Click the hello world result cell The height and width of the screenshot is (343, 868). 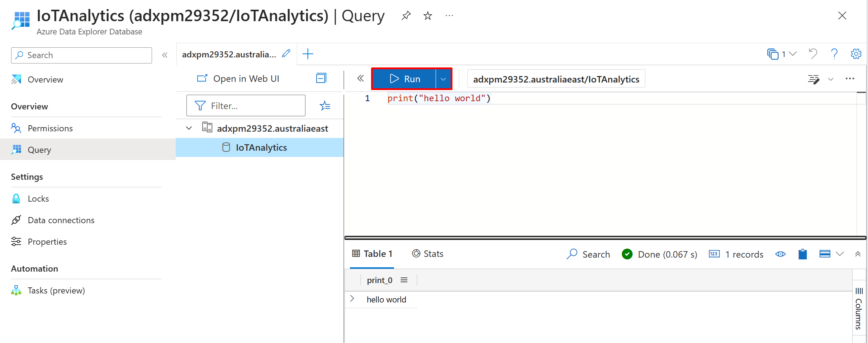[386, 300]
